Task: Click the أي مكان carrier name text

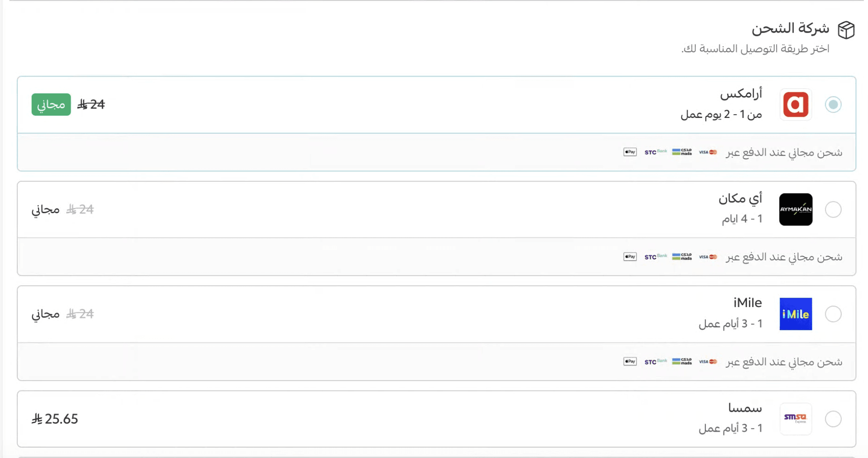Action: coord(740,199)
